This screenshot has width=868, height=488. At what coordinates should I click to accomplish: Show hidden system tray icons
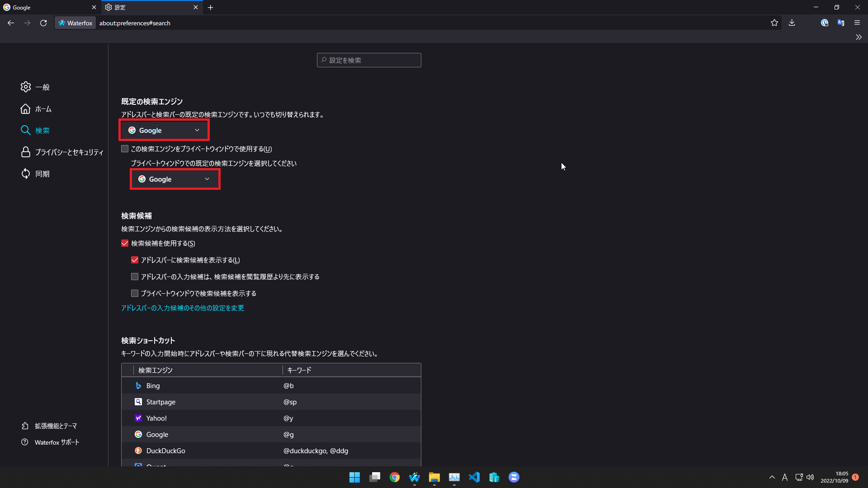tap(772, 477)
